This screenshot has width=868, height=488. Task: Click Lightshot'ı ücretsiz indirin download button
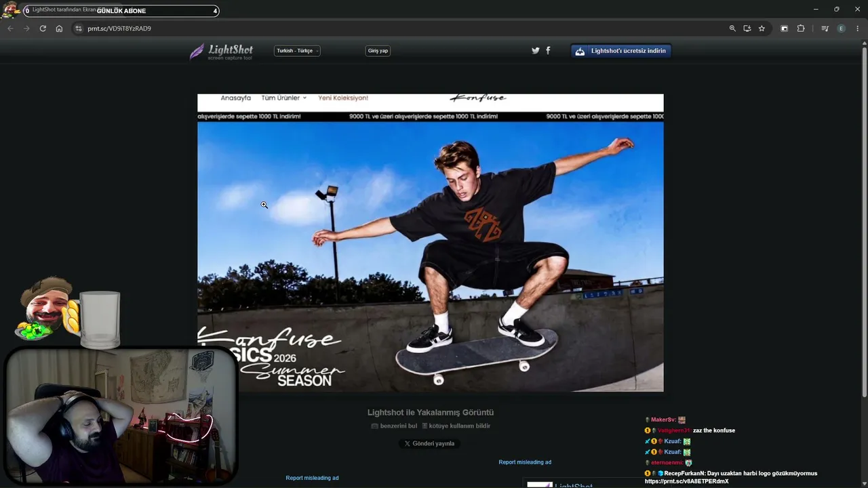coord(621,51)
